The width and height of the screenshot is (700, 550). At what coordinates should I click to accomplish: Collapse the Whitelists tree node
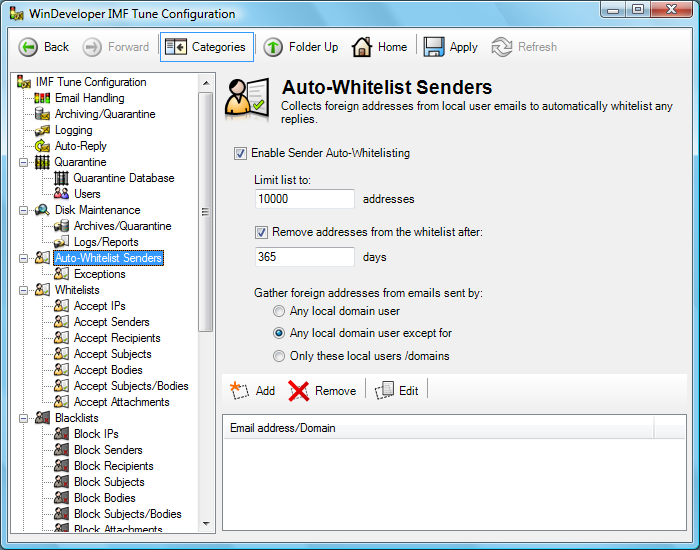pos(23,290)
